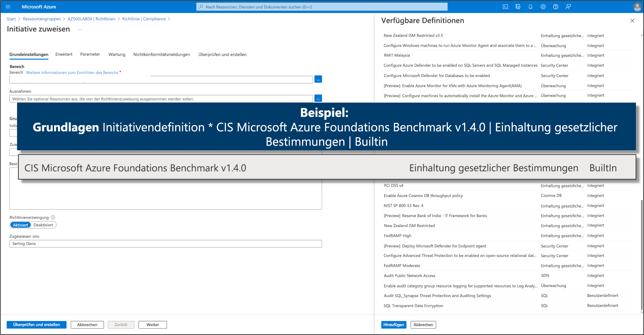Open the notifications bell
Viewport: 644px width, 335px height.
click(x=531, y=7)
